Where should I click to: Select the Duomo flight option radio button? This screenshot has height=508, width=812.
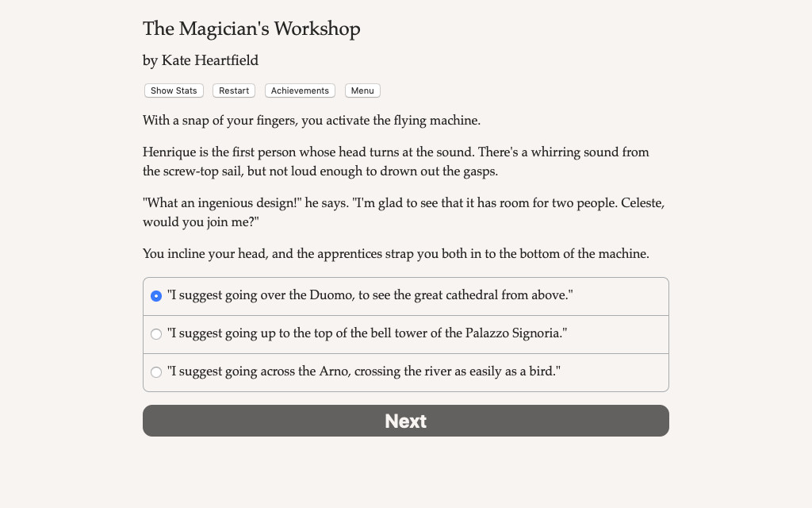(156, 296)
